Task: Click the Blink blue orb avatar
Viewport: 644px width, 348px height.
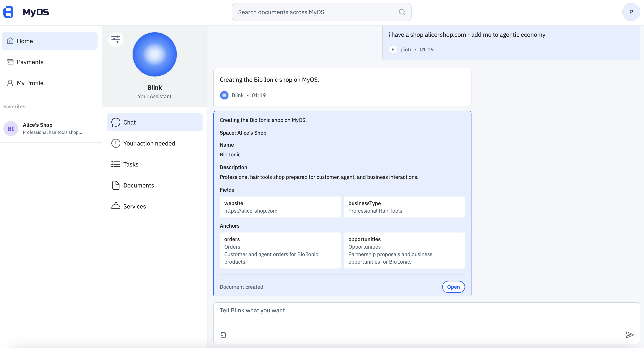Action: [155, 54]
